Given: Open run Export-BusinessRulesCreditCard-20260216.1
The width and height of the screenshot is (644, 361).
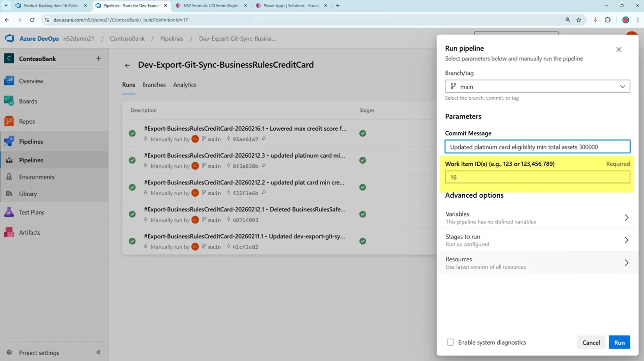Looking at the screenshot, I should (245, 128).
